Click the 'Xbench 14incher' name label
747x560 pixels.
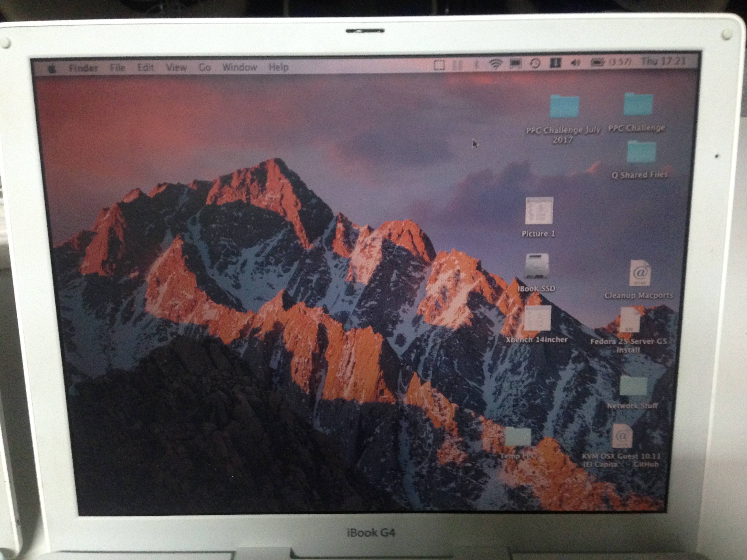click(537, 339)
